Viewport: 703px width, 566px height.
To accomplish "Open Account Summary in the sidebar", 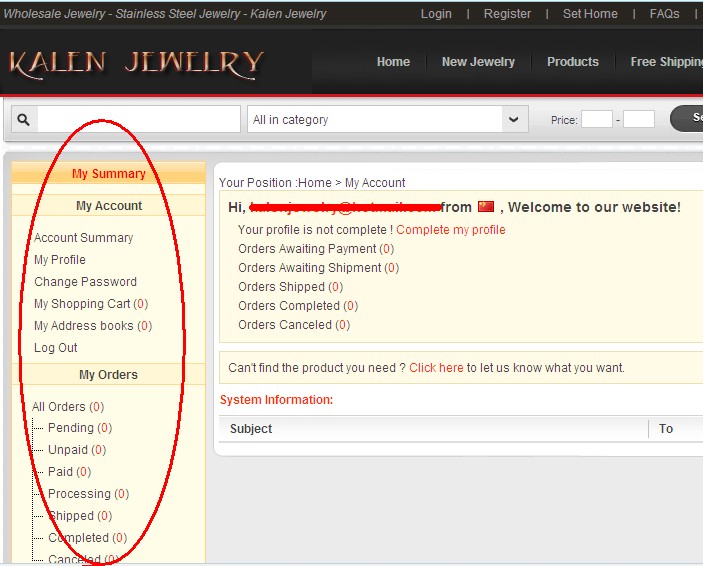I will (x=84, y=238).
